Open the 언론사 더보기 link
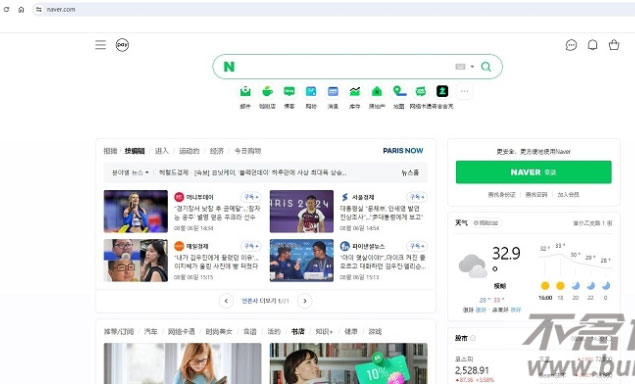 point(265,301)
